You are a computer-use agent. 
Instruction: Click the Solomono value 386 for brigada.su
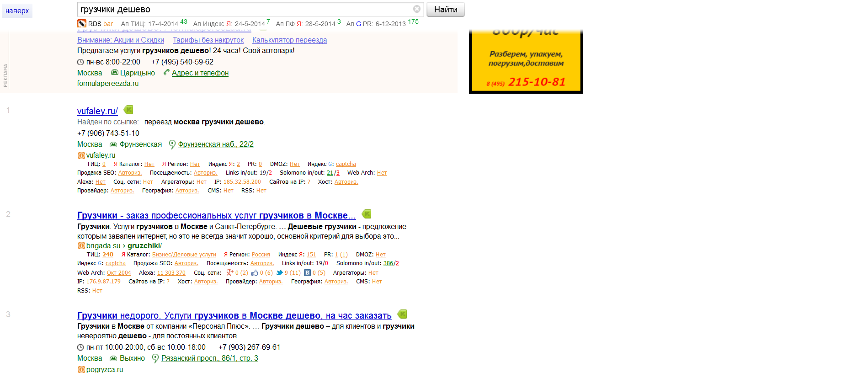point(388,263)
